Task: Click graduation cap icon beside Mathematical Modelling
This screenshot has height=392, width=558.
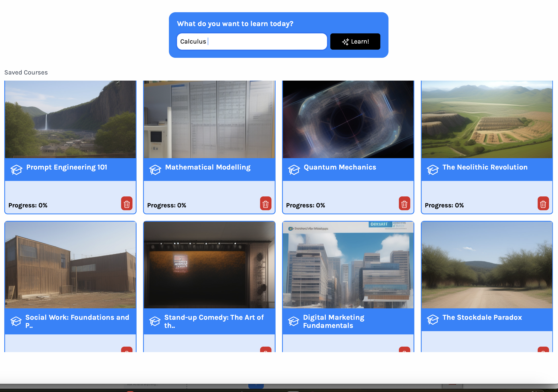Action: pos(155,170)
